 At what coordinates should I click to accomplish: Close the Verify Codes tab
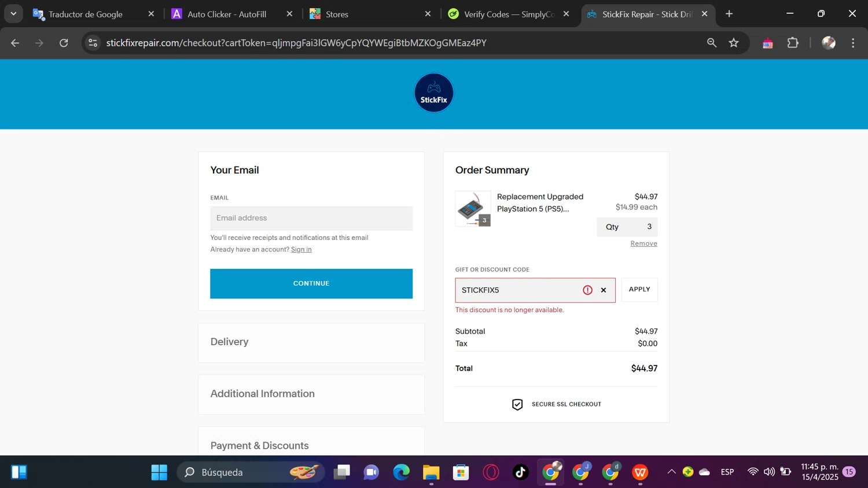coord(566,14)
